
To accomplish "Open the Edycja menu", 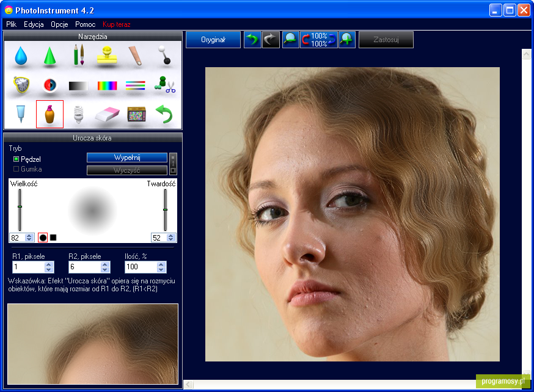I will click(x=34, y=24).
